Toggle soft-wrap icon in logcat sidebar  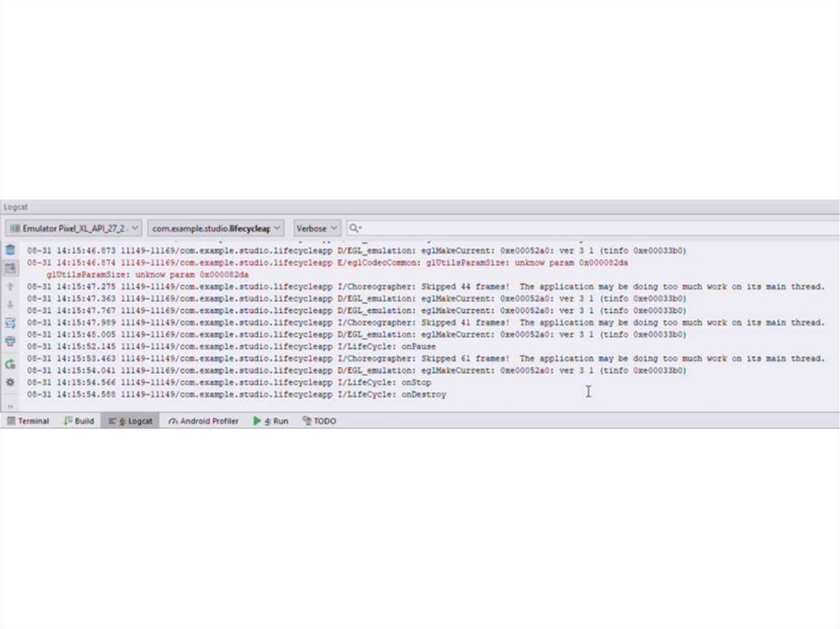[x=10, y=323]
